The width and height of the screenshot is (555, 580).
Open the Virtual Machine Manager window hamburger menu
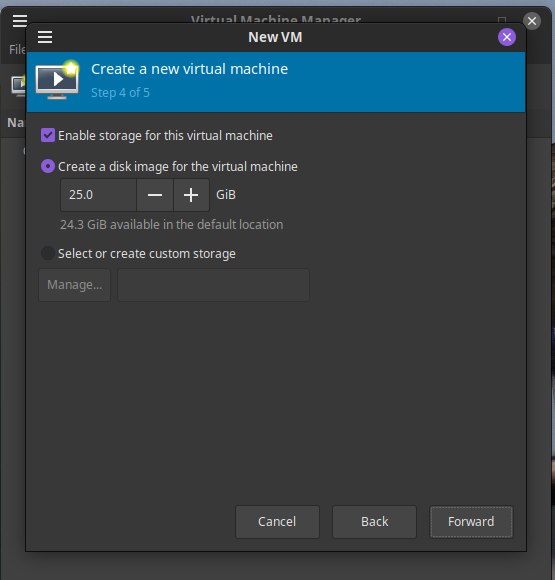click(x=20, y=21)
